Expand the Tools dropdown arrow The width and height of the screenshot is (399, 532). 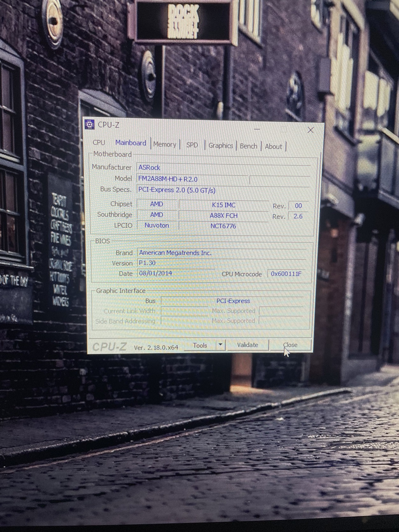(220, 345)
